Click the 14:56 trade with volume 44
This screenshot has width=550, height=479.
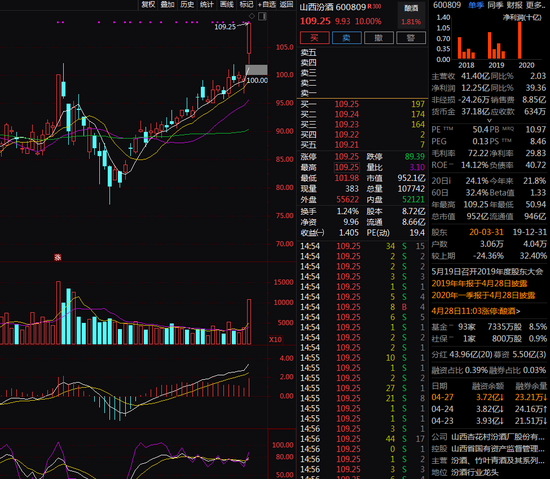(363, 439)
